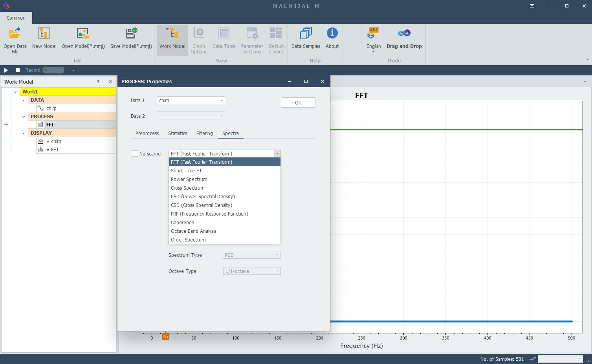Switch to the Spectra tab
The image size is (592, 364).
(231, 134)
